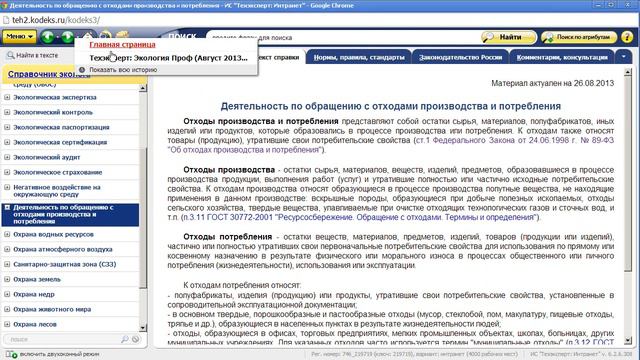The image size is (640, 360).
Task: Open the extra tabs dropdown arrow
Action: coord(624,57)
